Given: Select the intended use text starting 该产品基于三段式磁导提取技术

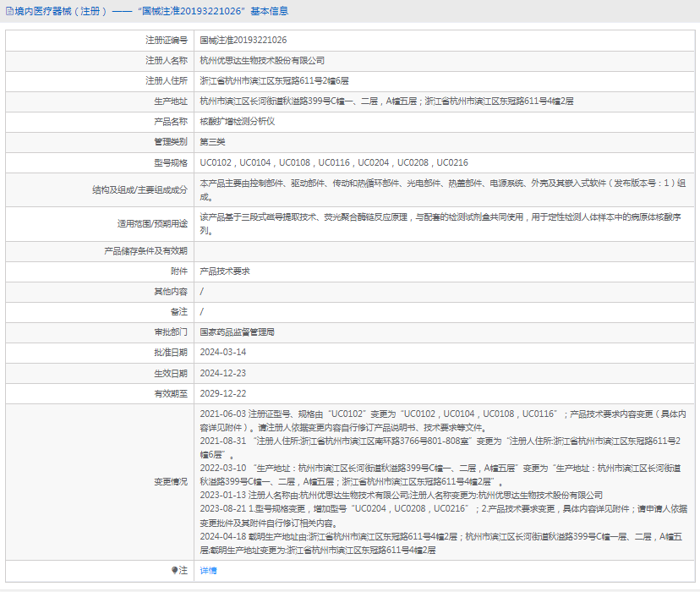Looking at the screenshot, I should click(440, 223).
